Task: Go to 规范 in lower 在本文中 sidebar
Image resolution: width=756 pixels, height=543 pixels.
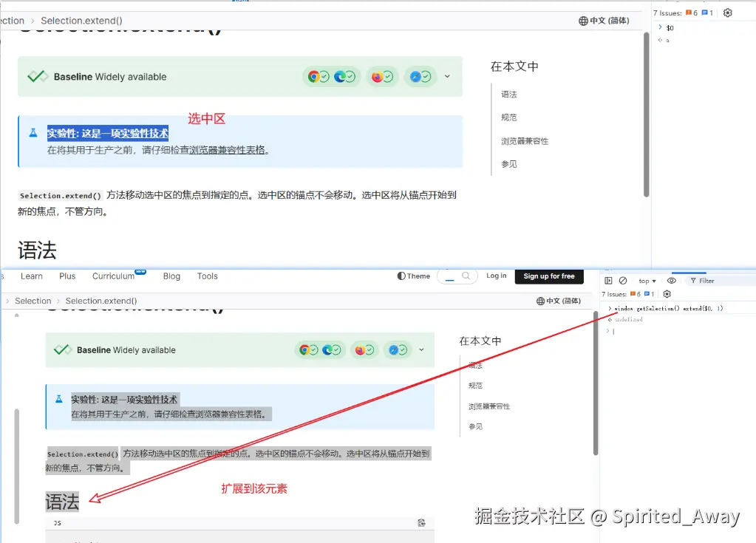Action: (475, 386)
